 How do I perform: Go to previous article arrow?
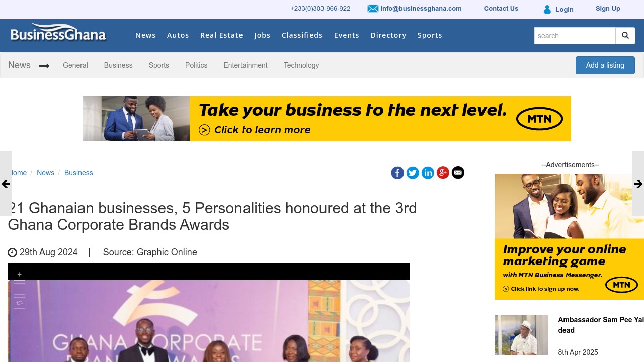[x=6, y=184]
